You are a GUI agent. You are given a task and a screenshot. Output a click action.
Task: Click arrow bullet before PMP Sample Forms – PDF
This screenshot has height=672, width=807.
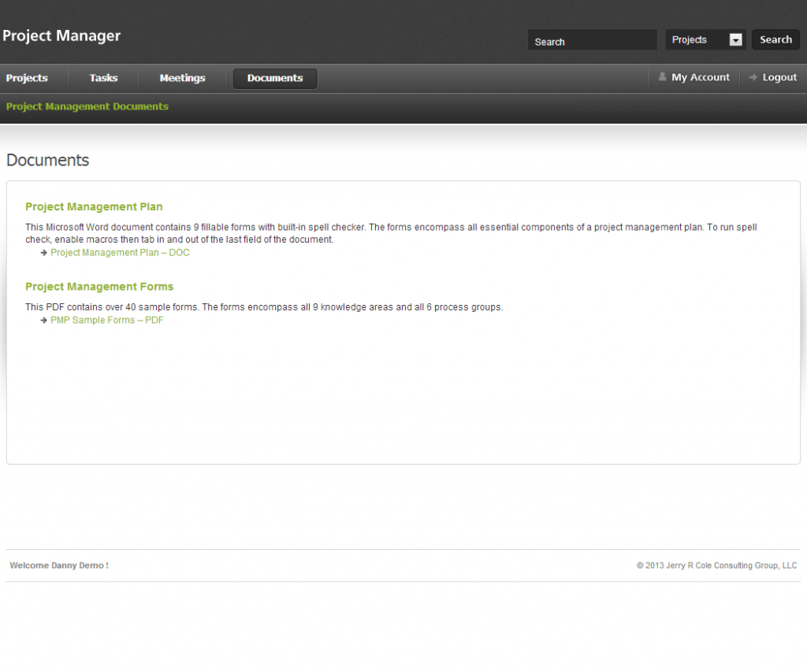click(x=44, y=321)
